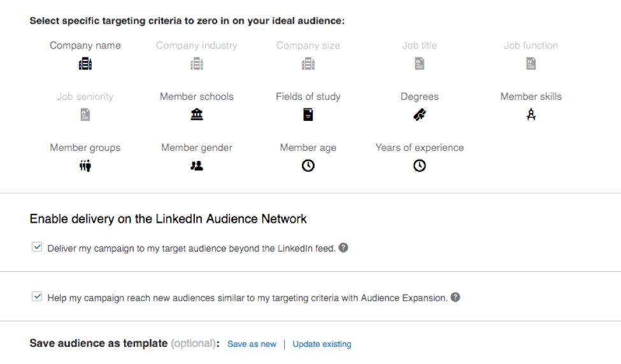Open the Member groups people icon
The height and width of the screenshot is (364, 621).
coord(85,165)
